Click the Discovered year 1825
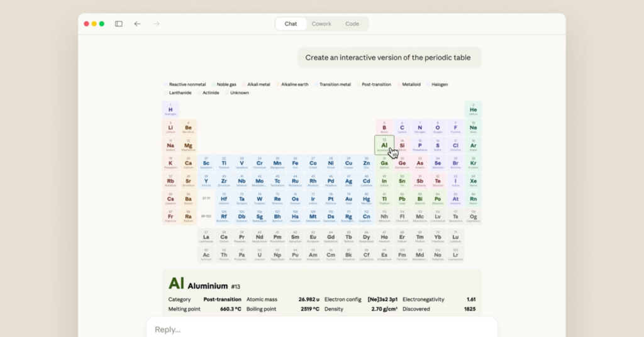Viewport: 644px width, 337px height. 470,309
